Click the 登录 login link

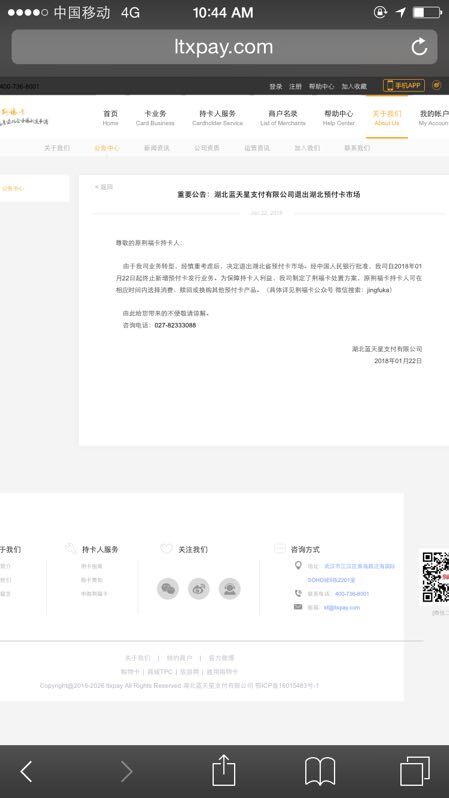point(276,87)
